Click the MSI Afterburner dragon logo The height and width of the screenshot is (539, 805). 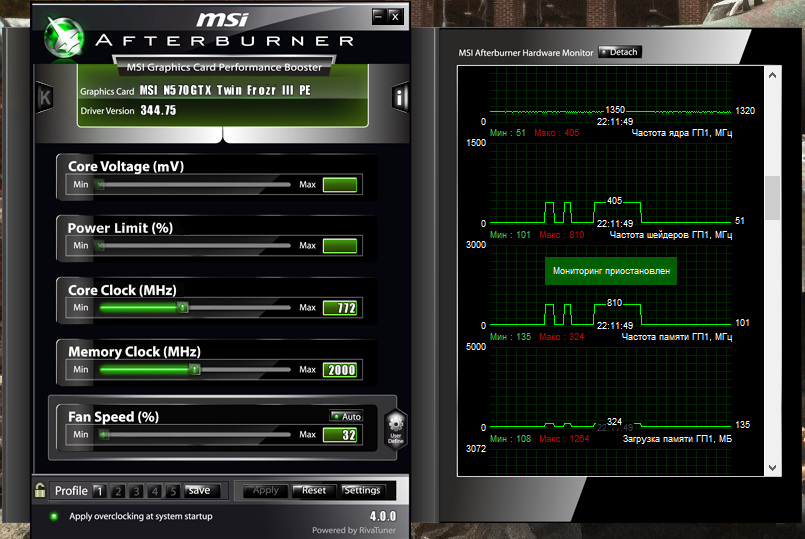pyautogui.click(x=64, y=37)
